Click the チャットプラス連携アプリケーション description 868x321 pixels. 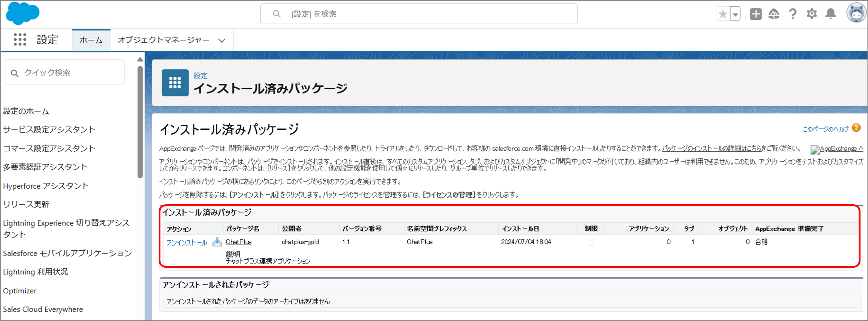click(268, 261)
